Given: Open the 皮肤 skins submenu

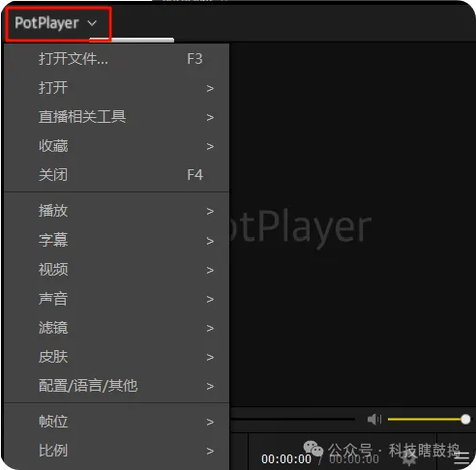Looking at the screenshot, I should click(117, 357).
